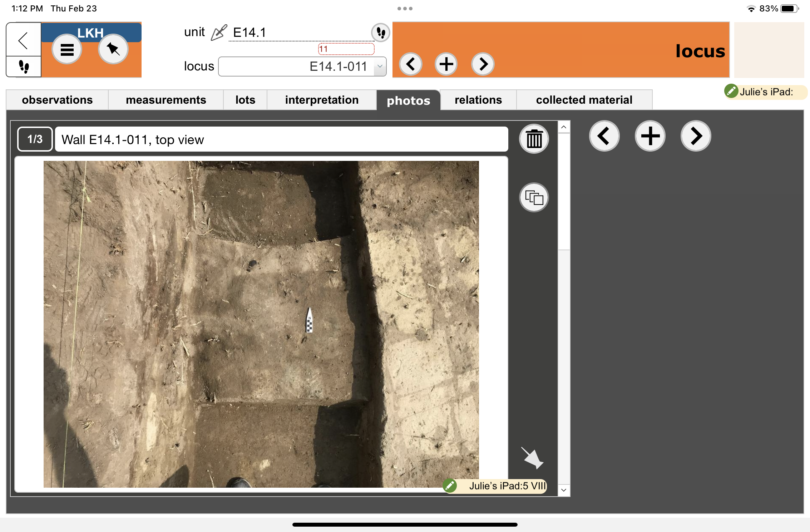Viewport: 810px width, 532px height.
Task: Tap the red dotted field showing 11
Action: (346, 49)
